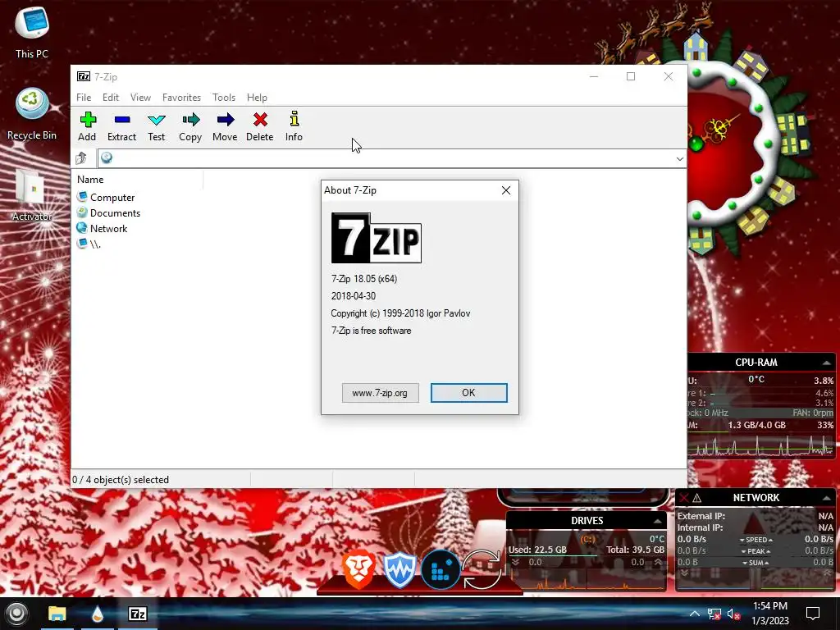This screenshot has width=840, height=630.
Task: Click the Extract toolbar icon
Action: (121, 126)
